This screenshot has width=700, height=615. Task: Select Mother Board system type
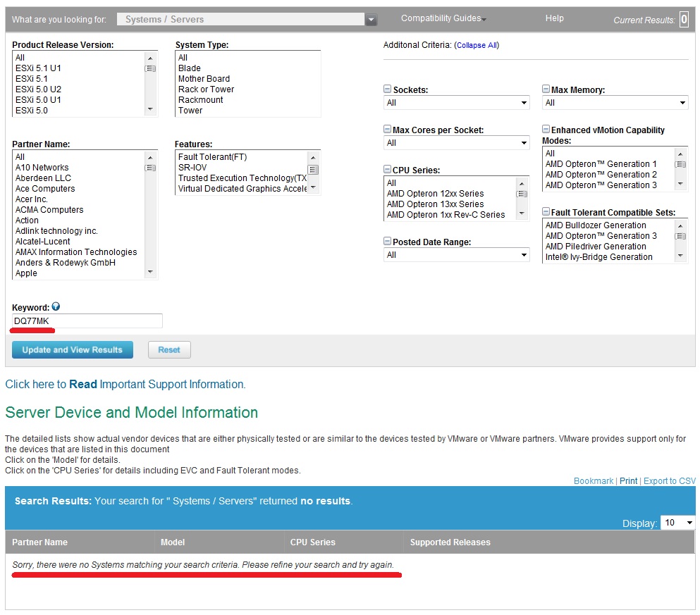[x=204, y=78]
